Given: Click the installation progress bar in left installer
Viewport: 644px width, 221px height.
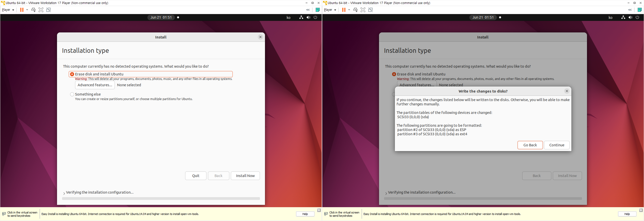Looking at the screenshot, I should [x=161, y=198].
